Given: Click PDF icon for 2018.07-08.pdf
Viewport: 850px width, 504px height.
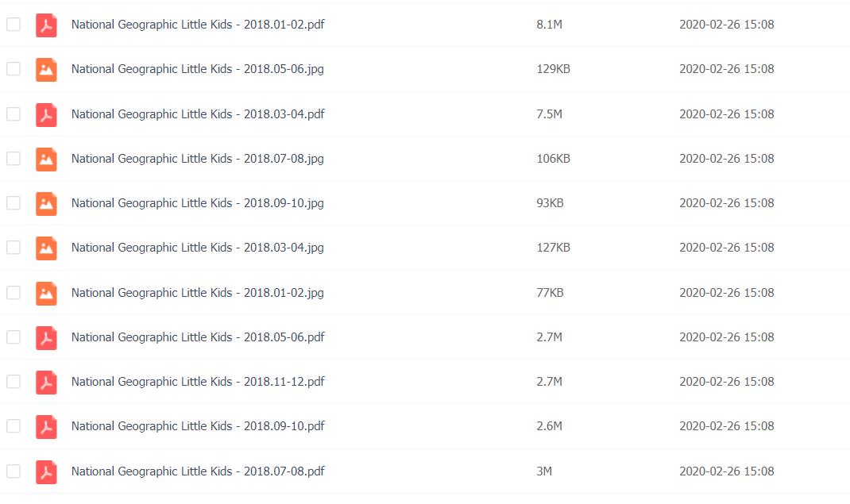Looking at the screenshot, I should [46, 471].
